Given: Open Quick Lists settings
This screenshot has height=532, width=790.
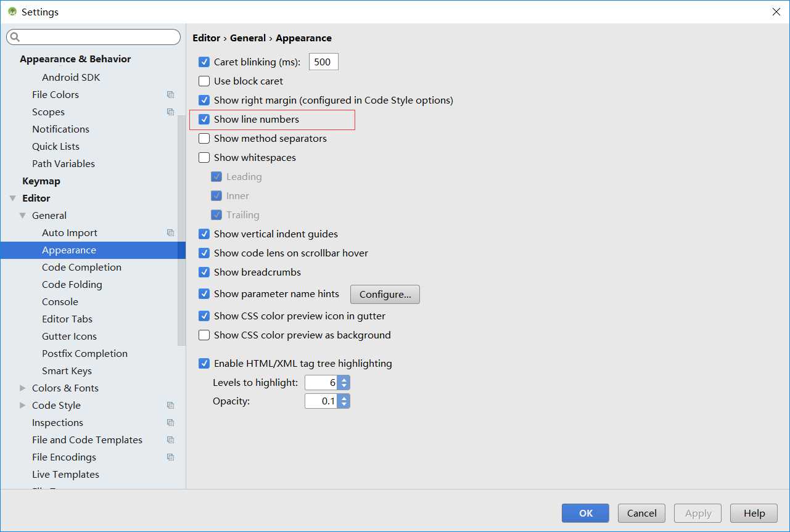Looking at the screenshot, I should (56, 147).
